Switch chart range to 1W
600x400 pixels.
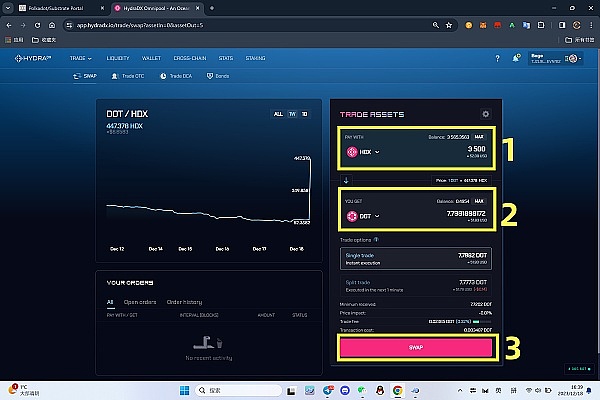292,114
